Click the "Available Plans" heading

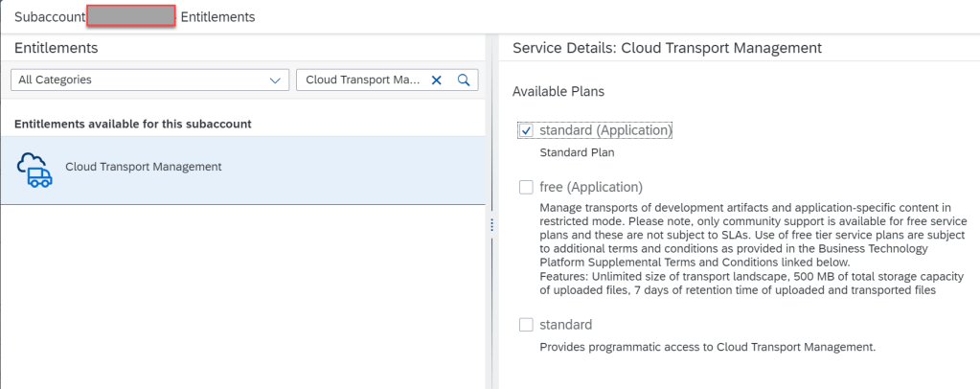558,91
